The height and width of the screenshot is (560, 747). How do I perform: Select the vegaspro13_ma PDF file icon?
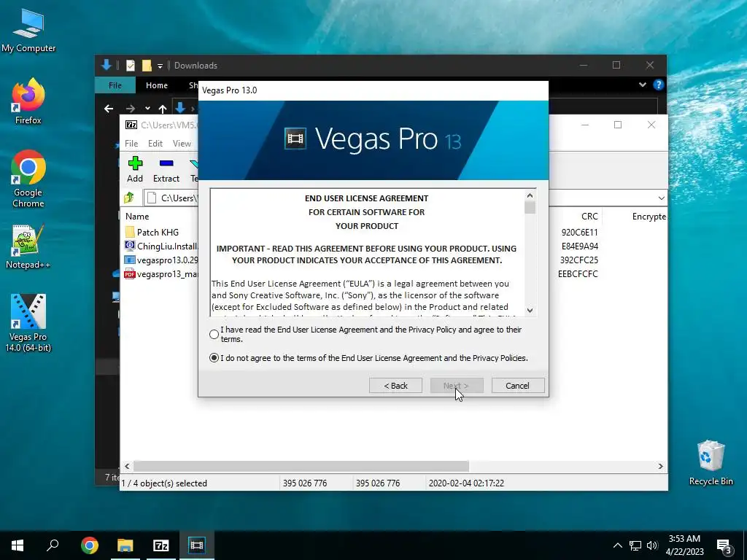(130, 274)
